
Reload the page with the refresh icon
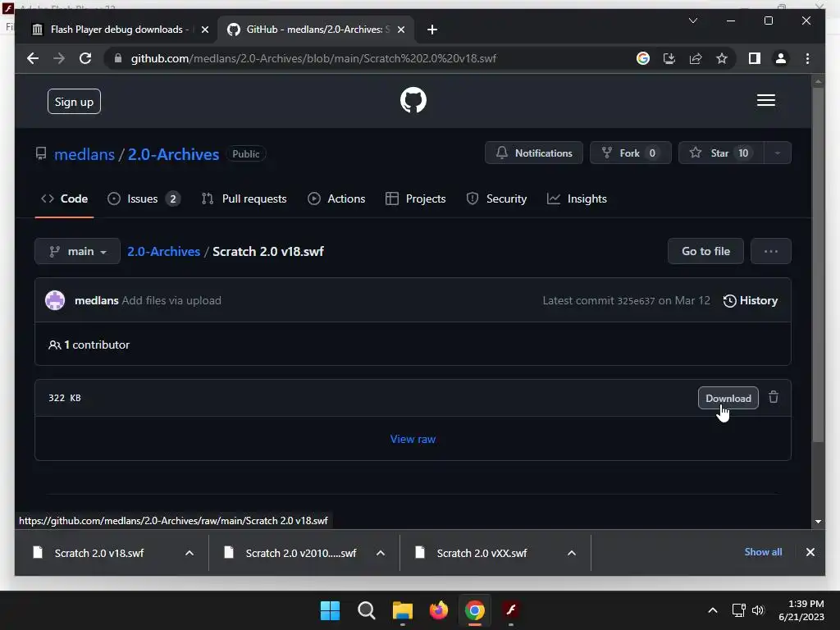point(85,58)
